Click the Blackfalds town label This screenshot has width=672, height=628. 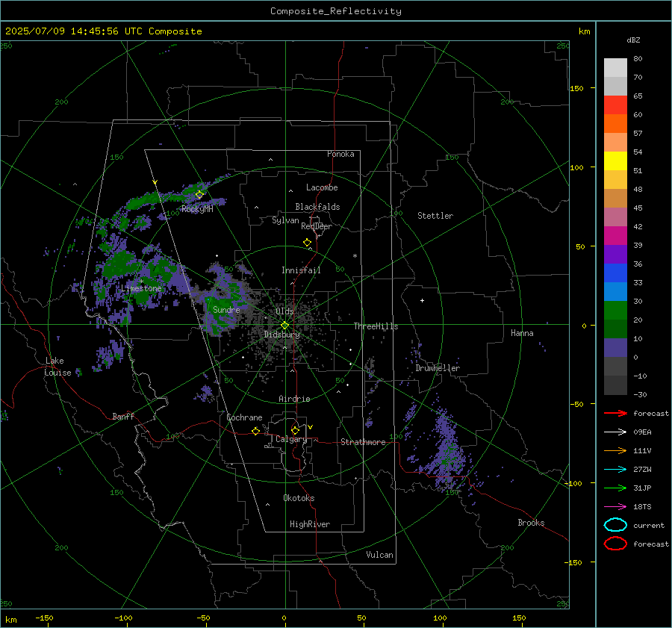317,207
